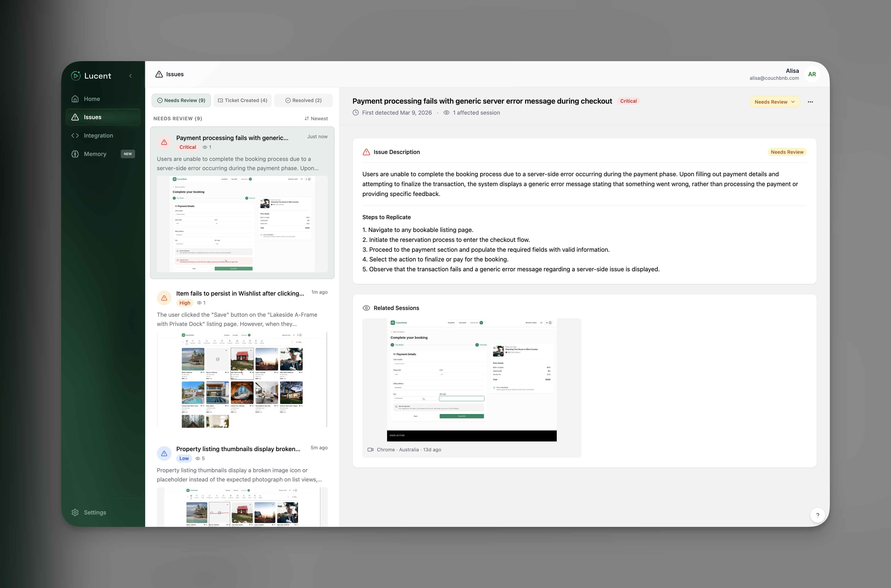Open the three-dot more options menu
This screenshot has height=588, width=891.
(810, 102)
